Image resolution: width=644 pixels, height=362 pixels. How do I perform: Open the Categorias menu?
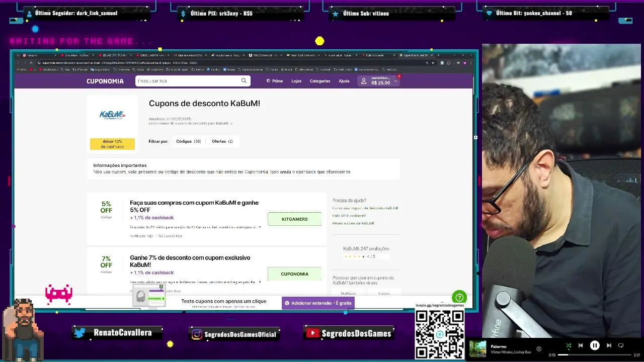[x=320, y=81]
